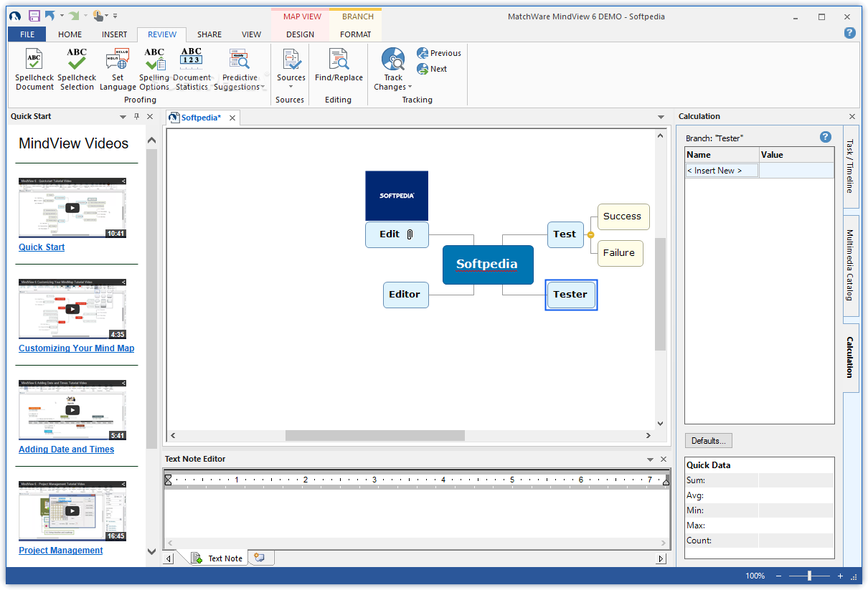Open document tab list dropdown
The height and width of the screenshot is (590, 868).
pos(661,117)
